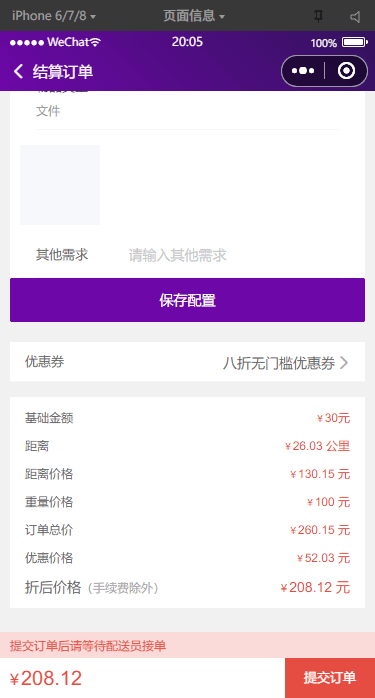Image resolution: width=375 pixels, height=698 pixels.
Task: Tap the WeChat Wi-Fi signal icon
Action: click(96, 42)
